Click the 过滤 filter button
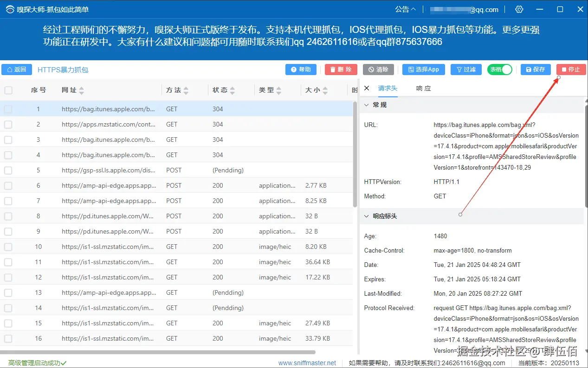Screen dimensions: 588x368 466,70
